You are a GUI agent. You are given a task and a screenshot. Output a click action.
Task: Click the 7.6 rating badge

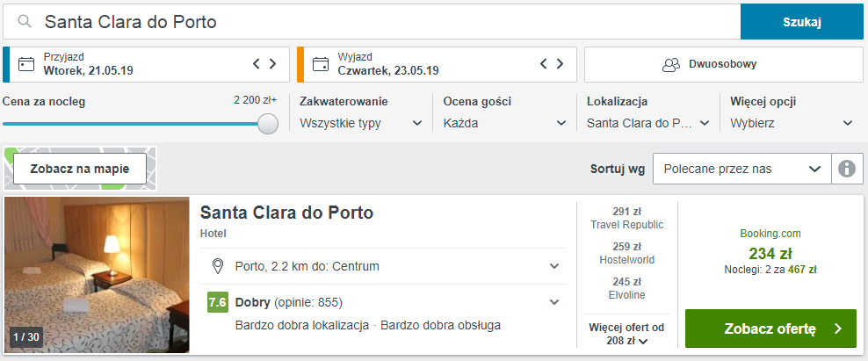coord(218,302)
